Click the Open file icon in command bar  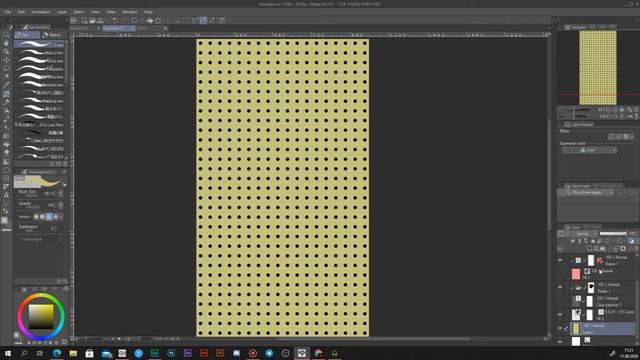coord(92,20)
